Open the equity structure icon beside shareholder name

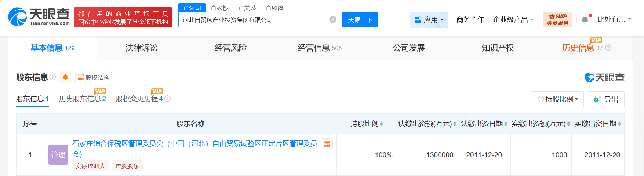[x=327, y=144]
